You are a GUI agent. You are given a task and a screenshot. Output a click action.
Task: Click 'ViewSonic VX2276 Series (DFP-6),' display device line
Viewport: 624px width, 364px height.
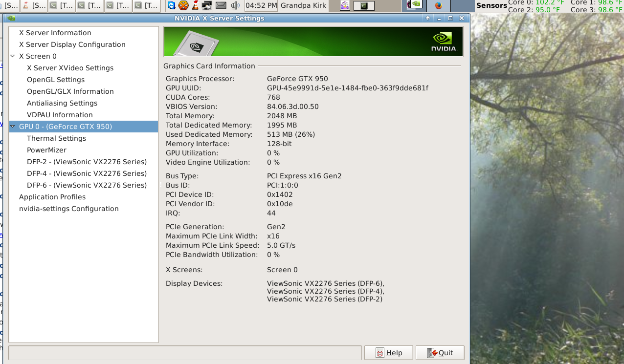click(x=326, y=283)
